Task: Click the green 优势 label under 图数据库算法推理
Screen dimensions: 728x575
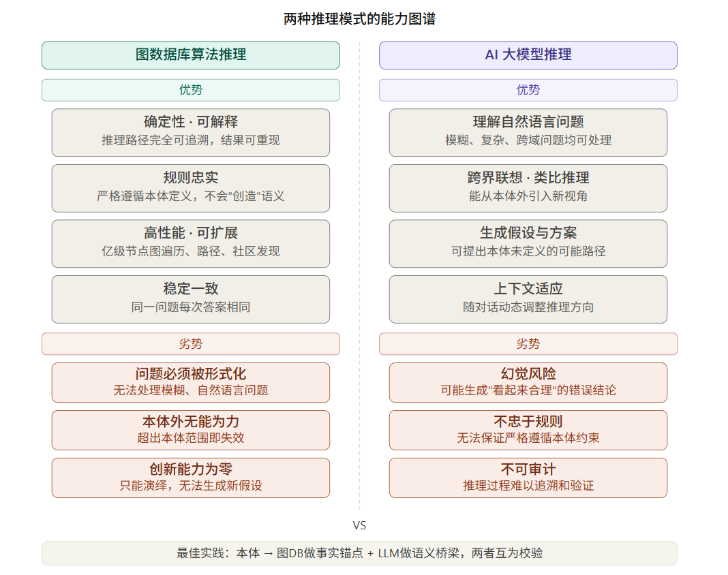Action: 191,90
